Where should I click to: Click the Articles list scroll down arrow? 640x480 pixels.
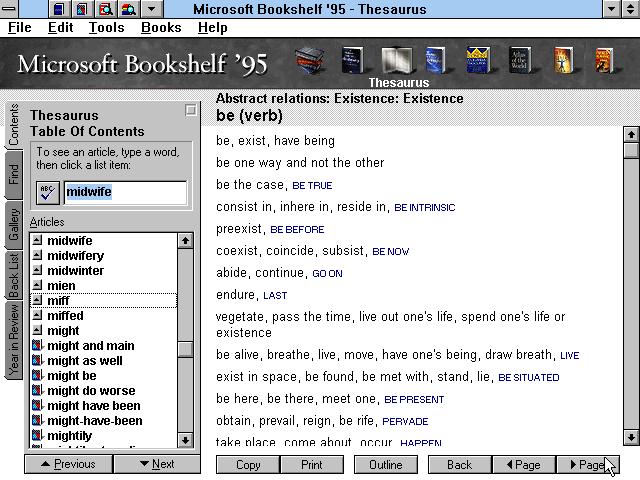(185, 440)
